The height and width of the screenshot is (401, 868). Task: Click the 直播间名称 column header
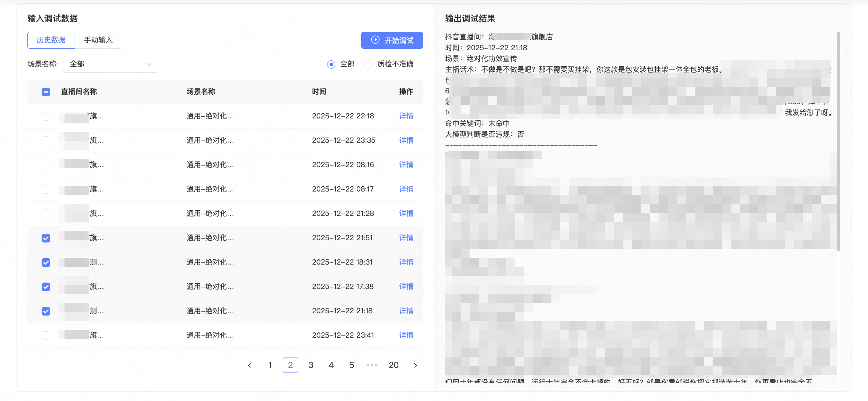click(79, 92)
